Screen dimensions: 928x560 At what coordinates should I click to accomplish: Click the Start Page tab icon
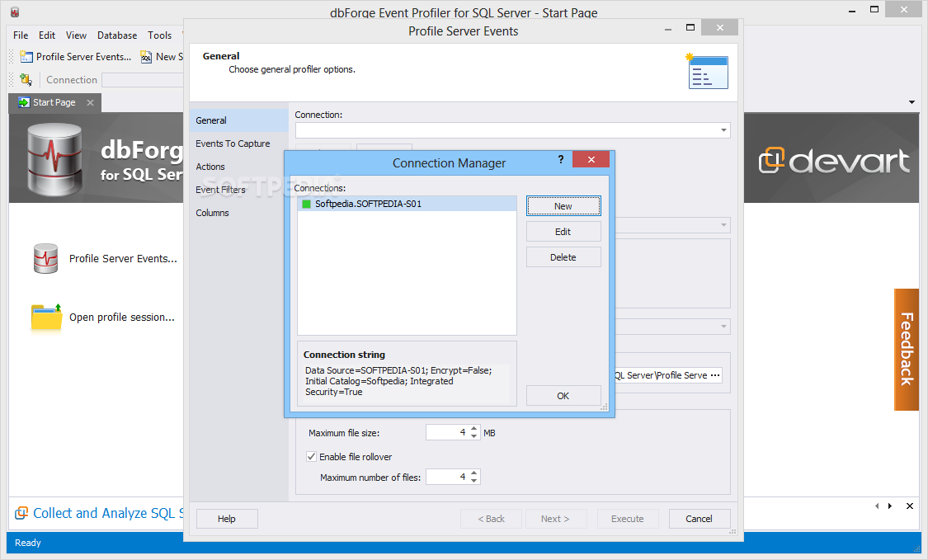(x=24, y=102)
